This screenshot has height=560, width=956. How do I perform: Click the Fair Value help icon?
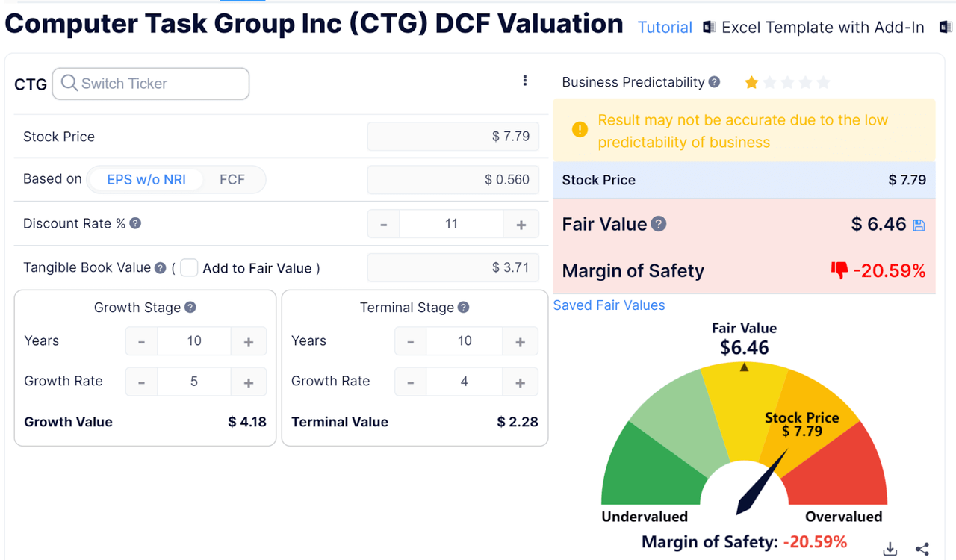pos(658,224)
